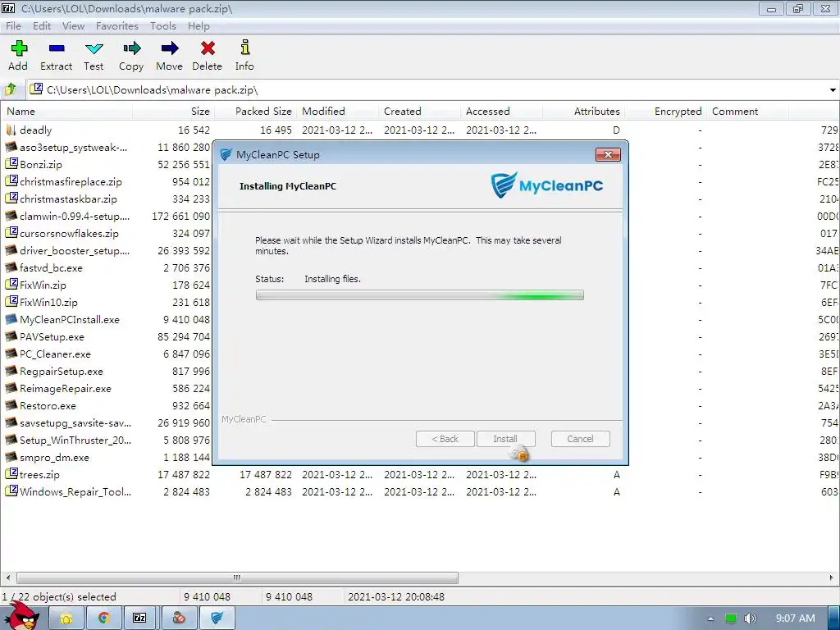Click Cancel in MyCleanPC Setup
The image size is (840, 630).
tap(580, 439)
